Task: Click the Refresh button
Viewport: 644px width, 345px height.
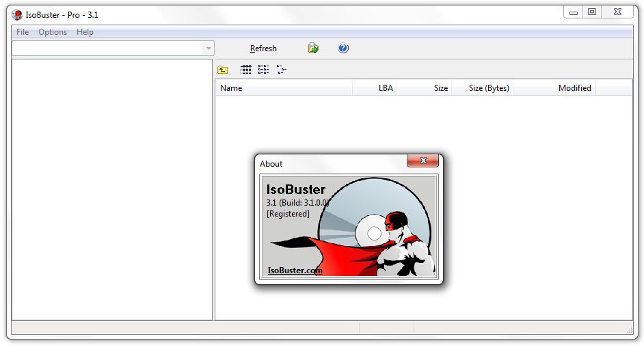Action: point(263,49)
